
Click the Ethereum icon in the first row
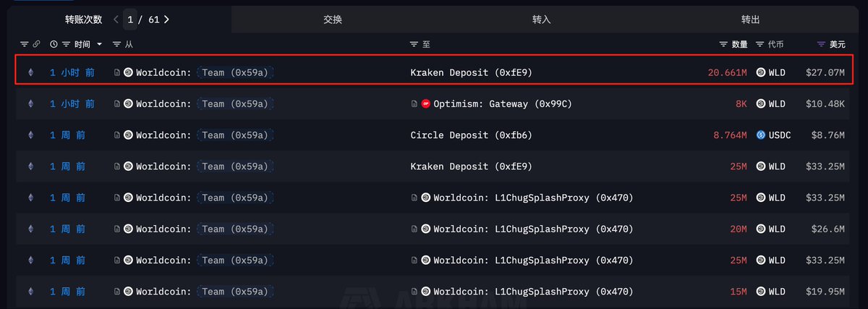click(30, 72)
